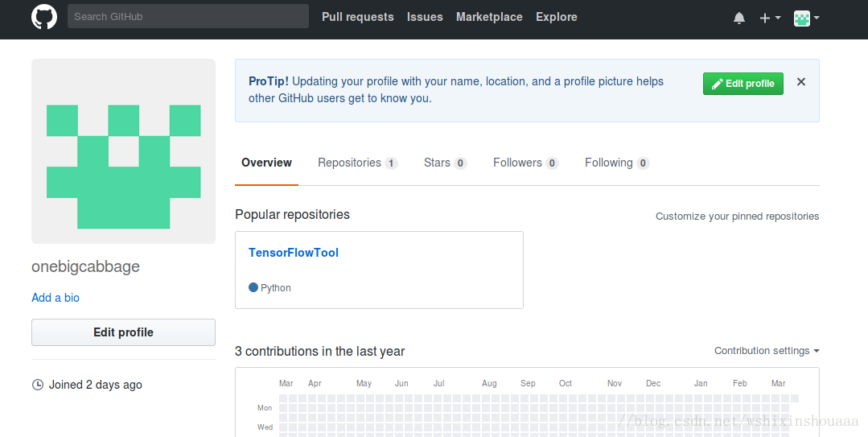
Task: Open the Followers tab
Action: 526,163
